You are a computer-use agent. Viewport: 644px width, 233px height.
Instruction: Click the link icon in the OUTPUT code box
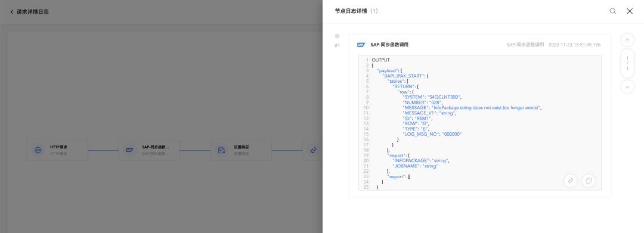tap(571, 181)
